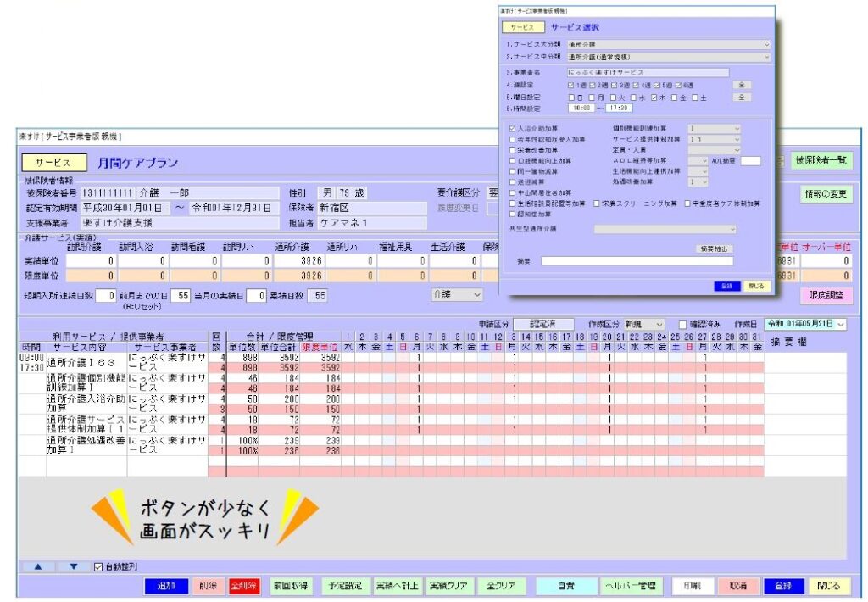Viewport: 868px width, 602px height.
Task: Click the down arrow to move row down
Action: (74, 566)
